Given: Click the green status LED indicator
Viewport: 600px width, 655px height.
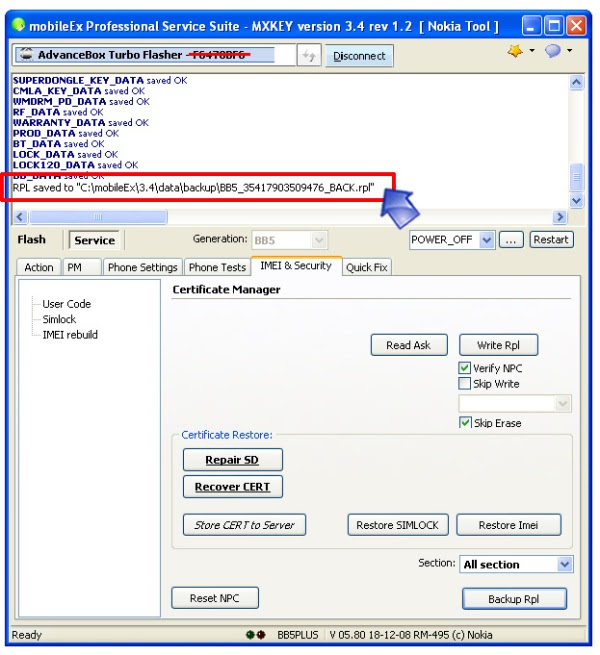Looking at the screenshot, I should tap(250, 635).
